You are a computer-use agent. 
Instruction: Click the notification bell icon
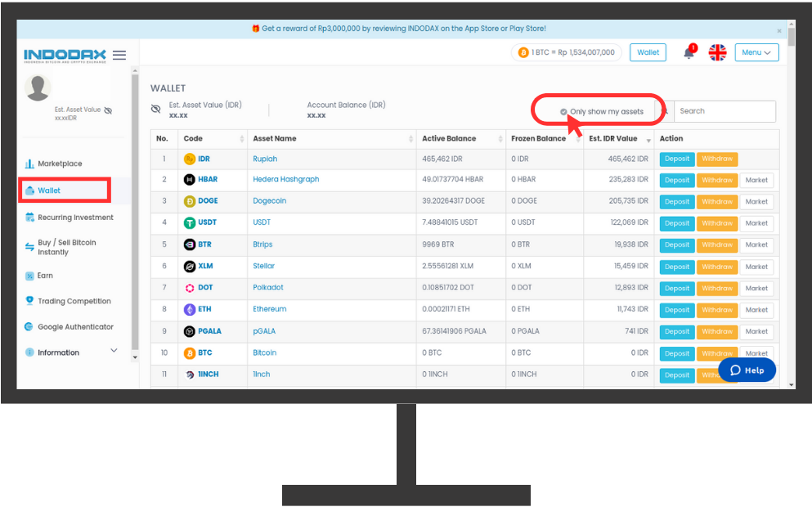pos(689,52)
